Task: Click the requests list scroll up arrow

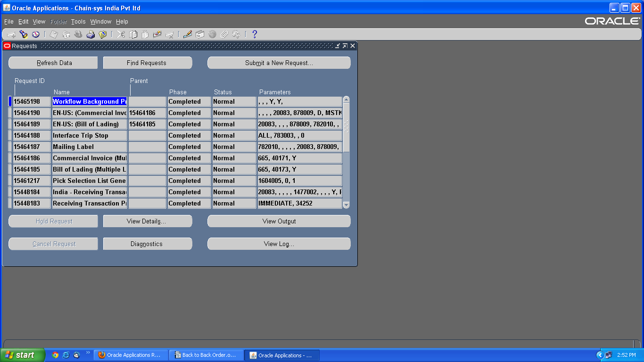Action: [x=347, y=99]
